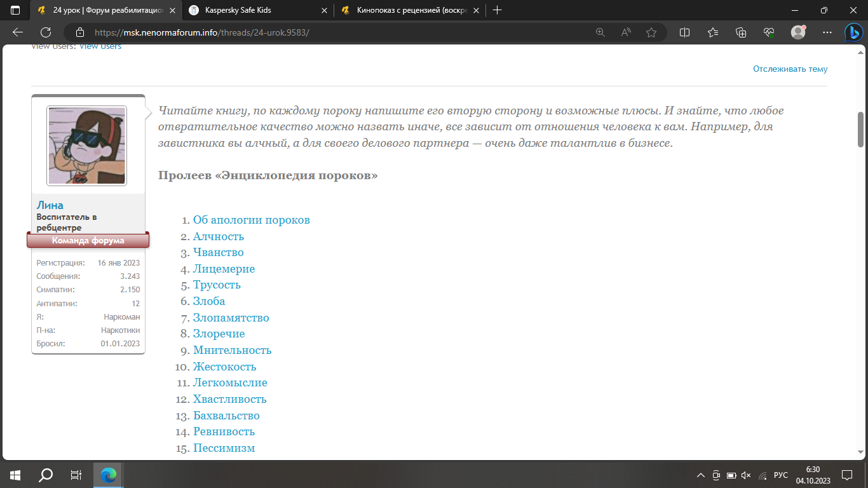The image size is (868, 488).
Task: Click the page vertical scrollbar thumb
Action: [861, 130]
